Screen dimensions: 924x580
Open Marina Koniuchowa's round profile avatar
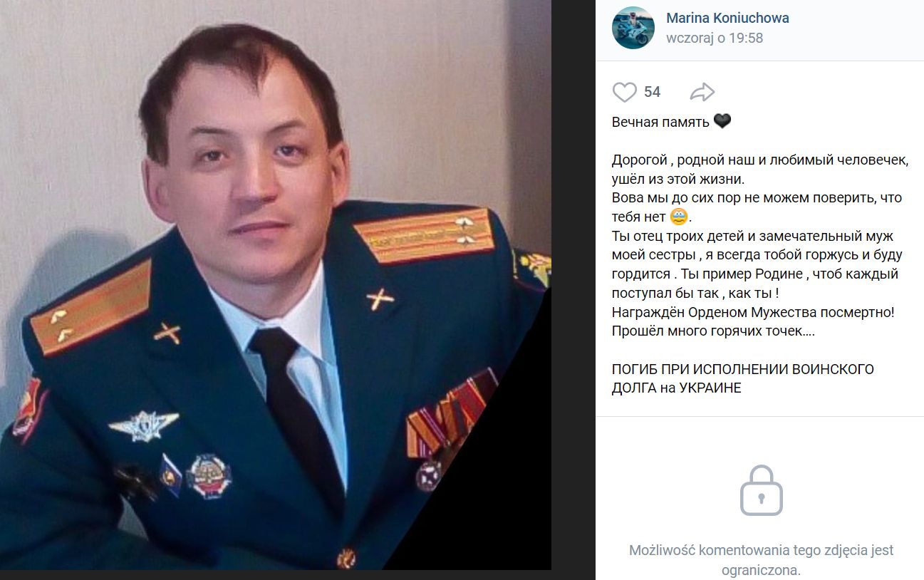click(633, 28)
